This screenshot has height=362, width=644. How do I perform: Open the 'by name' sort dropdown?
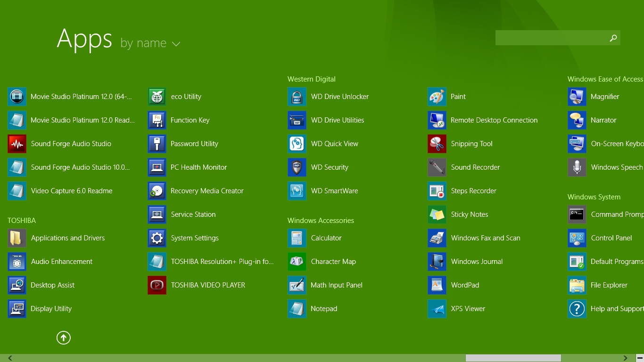pyautogui.click(x=150, y=43)
